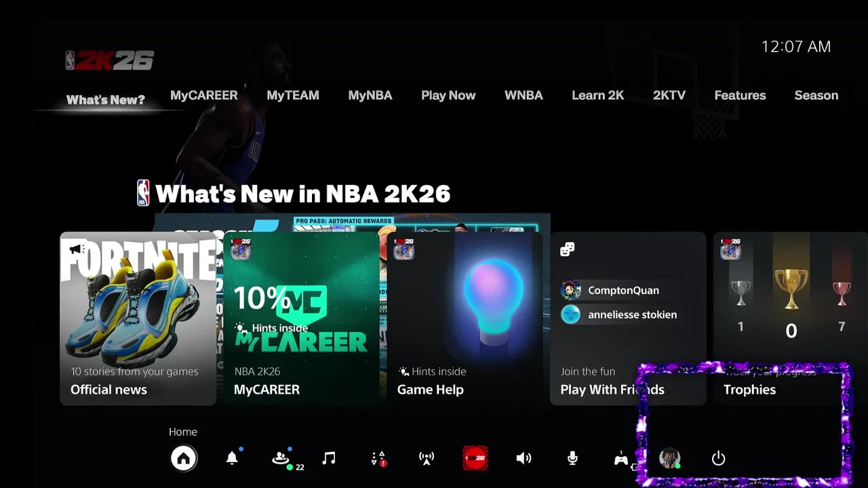
Task: Click the 2K26 game icon on MyCAREER card
Action: pyautogui.click(x=241, y=249)
